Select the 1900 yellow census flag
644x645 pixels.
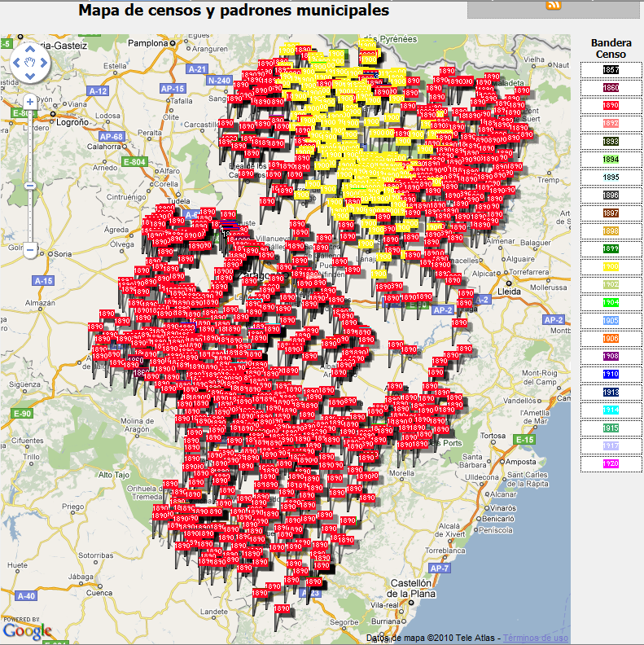coord(611,267)
